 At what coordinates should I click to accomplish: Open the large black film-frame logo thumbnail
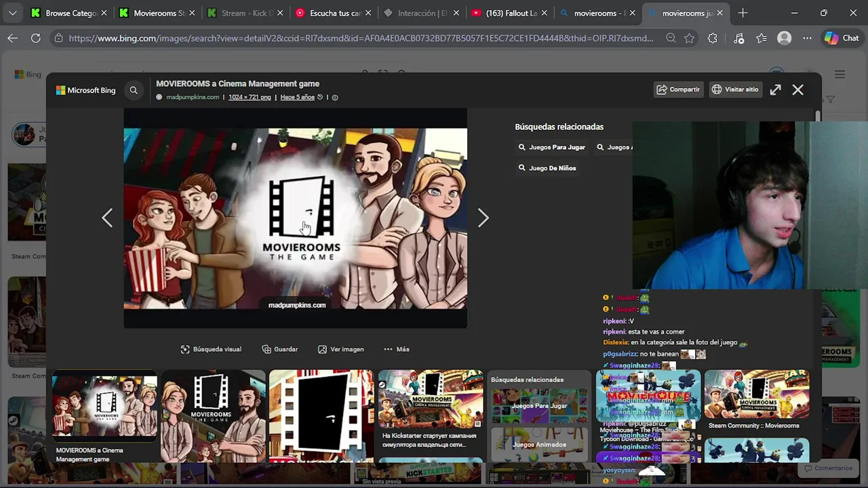coord(321,416)
